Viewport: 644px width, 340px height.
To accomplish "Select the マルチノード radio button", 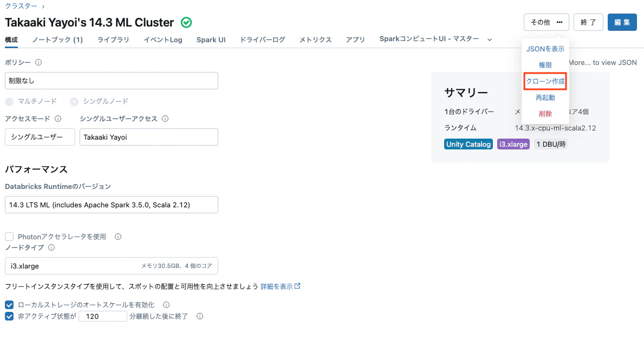I will tap(9, 101).
